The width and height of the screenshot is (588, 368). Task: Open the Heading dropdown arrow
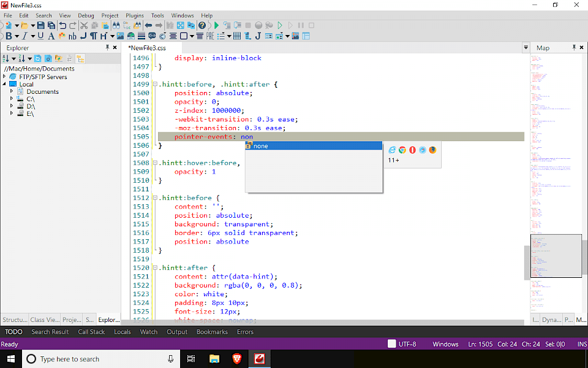[x=112, y=36]
